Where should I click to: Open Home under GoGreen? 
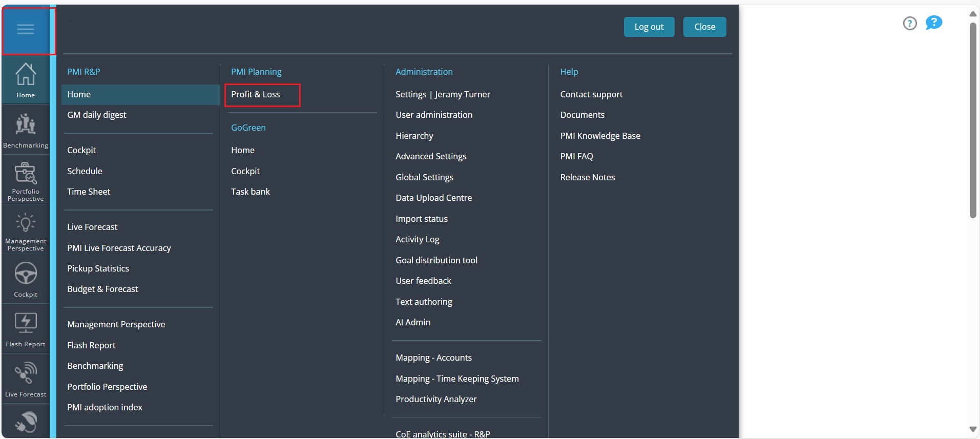[x=242, y=150]
